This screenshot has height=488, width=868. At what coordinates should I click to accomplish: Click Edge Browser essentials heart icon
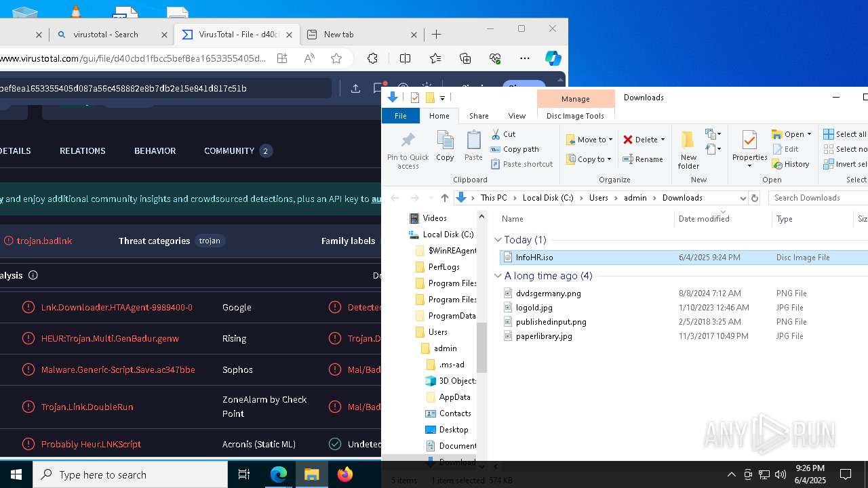pos(495,58)
